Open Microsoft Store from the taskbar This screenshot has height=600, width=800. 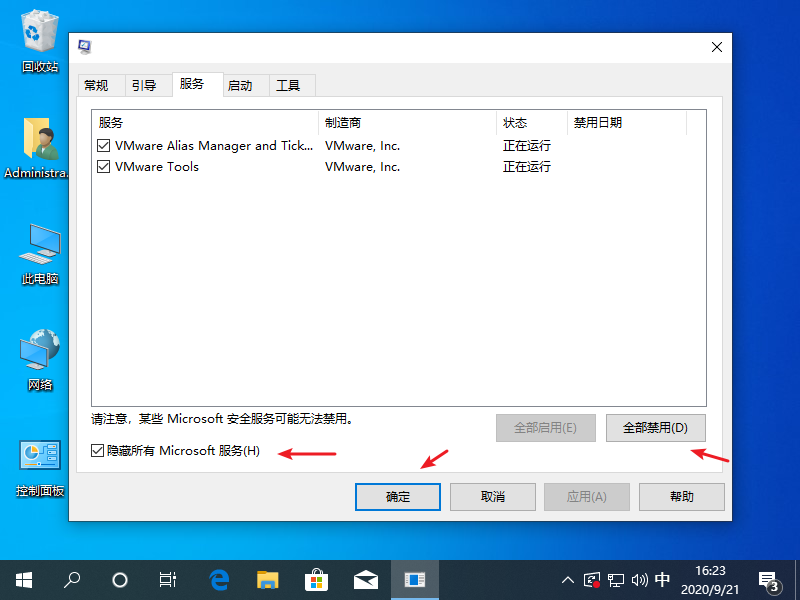[317, 578]
